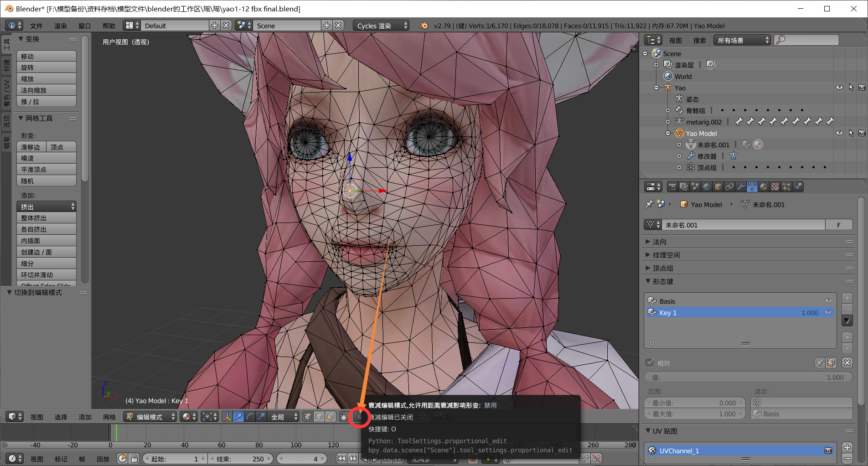Toggle the timeline lock icon
868x466 pixels.
(x=134, y=459)
